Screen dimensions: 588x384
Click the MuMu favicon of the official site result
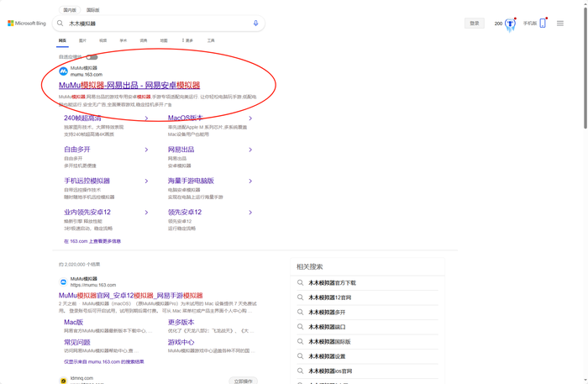(63, 281)
